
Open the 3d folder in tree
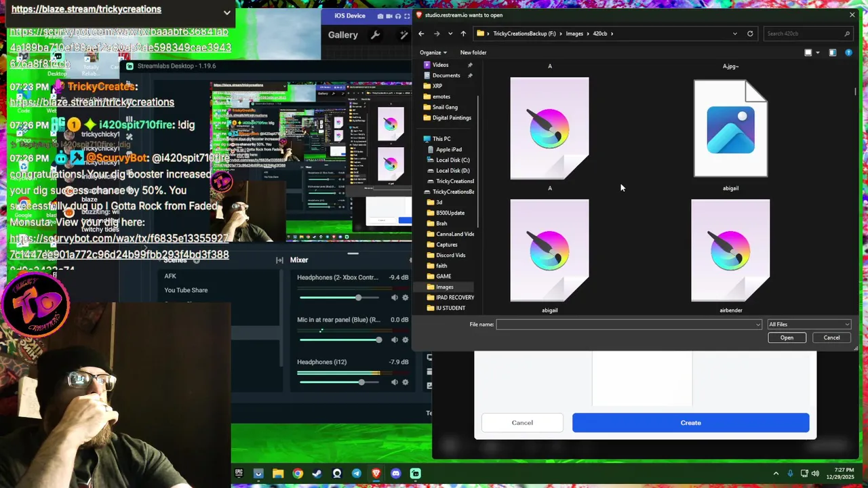[439, 202]
